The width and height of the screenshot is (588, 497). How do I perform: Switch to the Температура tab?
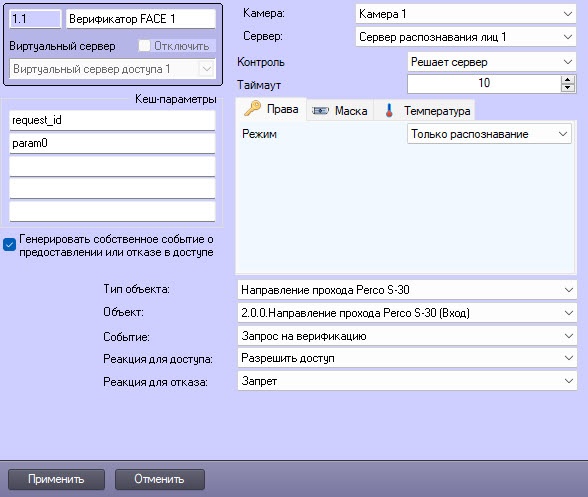point(424,111)
